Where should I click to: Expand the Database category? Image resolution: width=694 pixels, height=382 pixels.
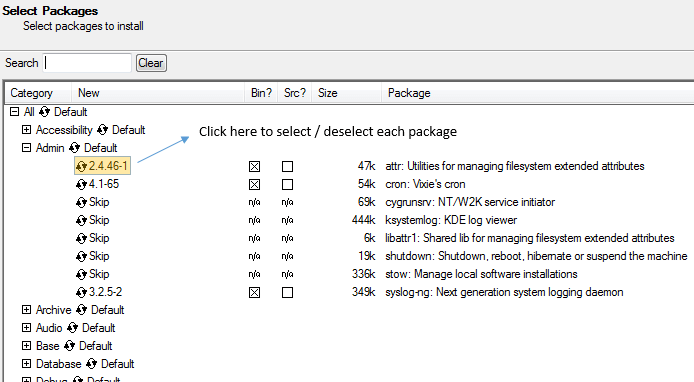point(27,363)
